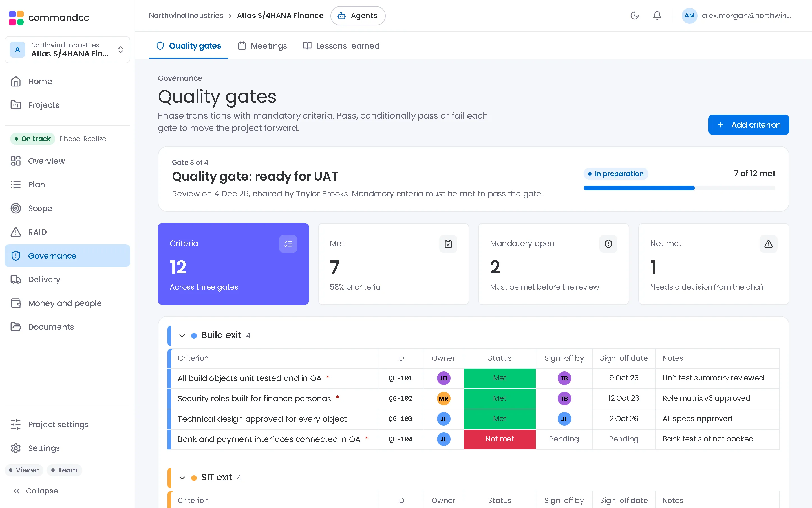This screenshot has height=508, width=812.
Task: Click the SIT exit orange dot
Action: (194, 478)
